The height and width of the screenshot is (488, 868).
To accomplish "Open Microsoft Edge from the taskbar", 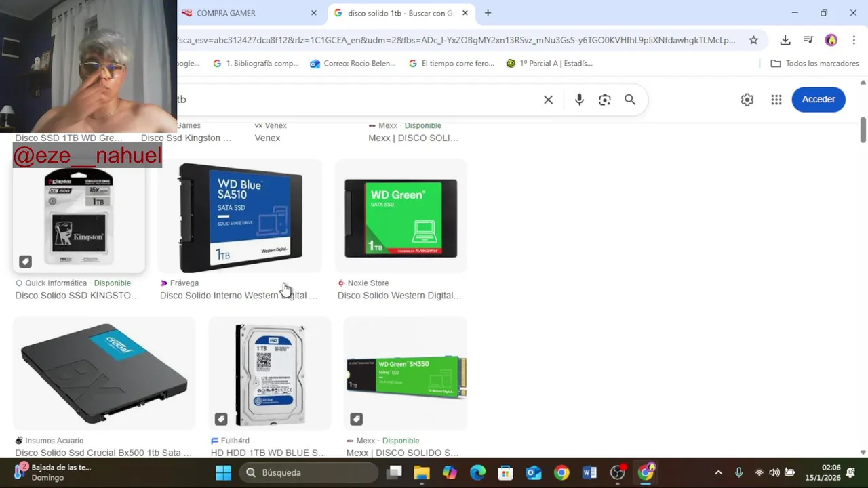I will pyautogui.click(x=478, y=472).
